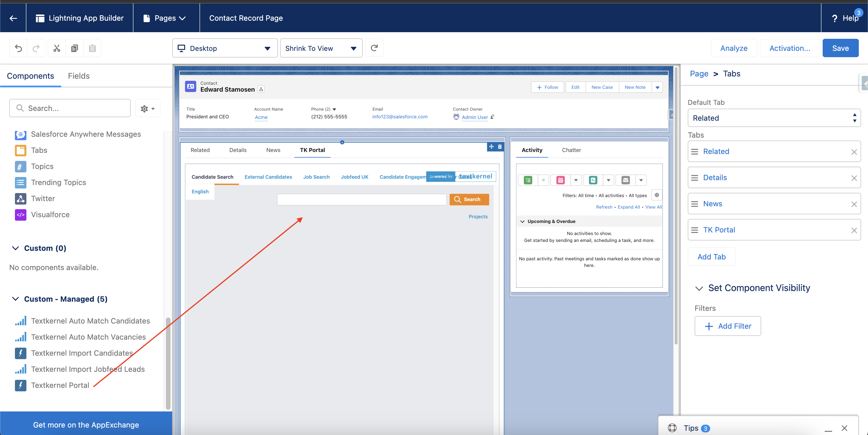
Task: Collapse the Upcoming & Overdue section
Action: (x=522, y=222)
